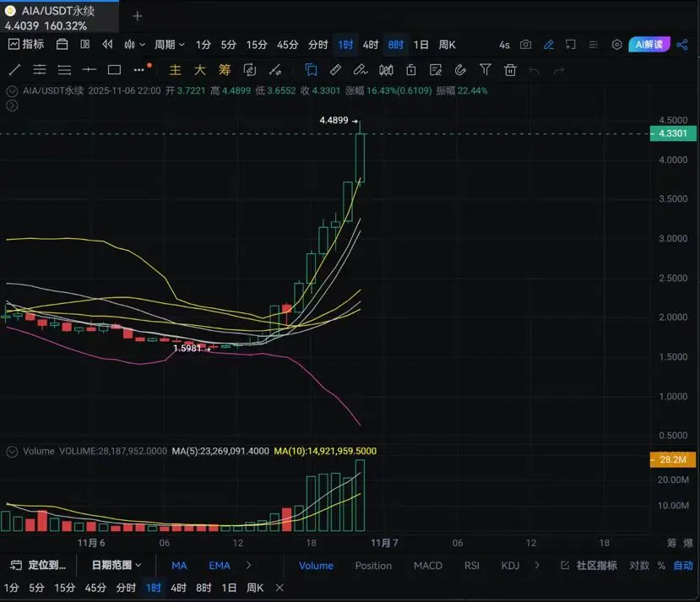Select the trend line drawing tool
The image size is (700, 602).
(x=14, y=69)
